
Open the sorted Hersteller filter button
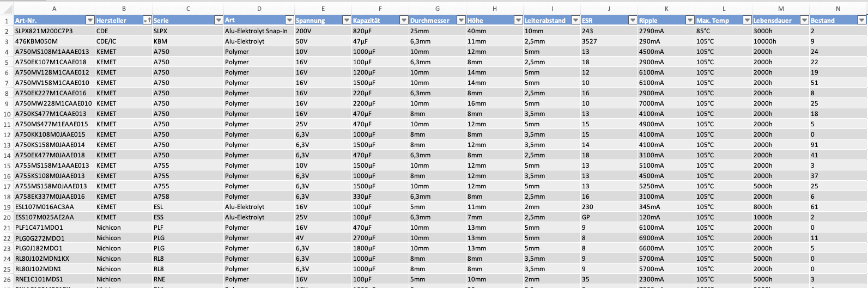pos(147,20)
